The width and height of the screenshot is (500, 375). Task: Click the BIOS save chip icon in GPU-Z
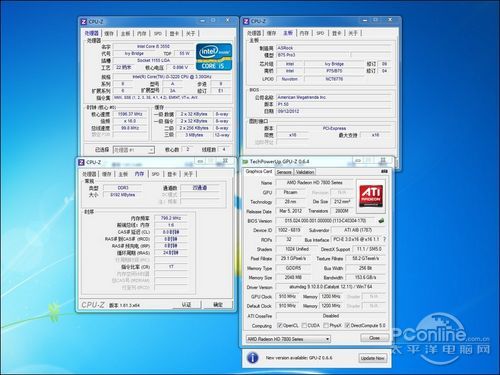click(x=381, y=221)
